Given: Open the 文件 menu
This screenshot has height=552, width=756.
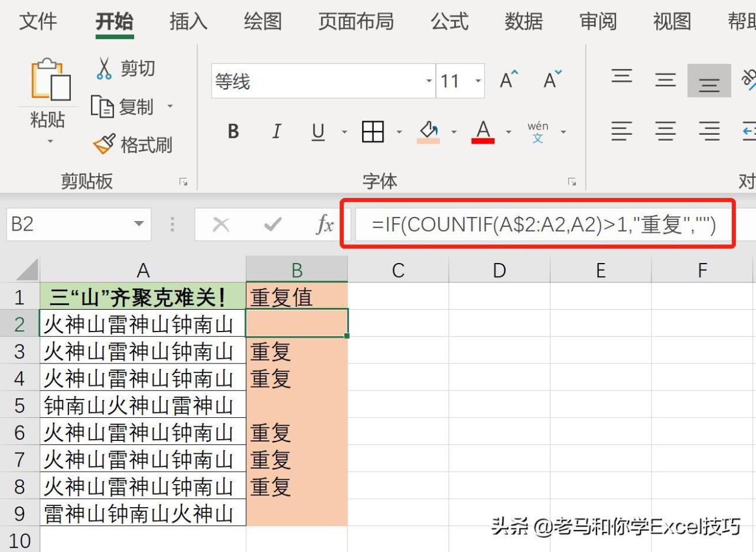Looking at the screenshot, I should 38,22.
